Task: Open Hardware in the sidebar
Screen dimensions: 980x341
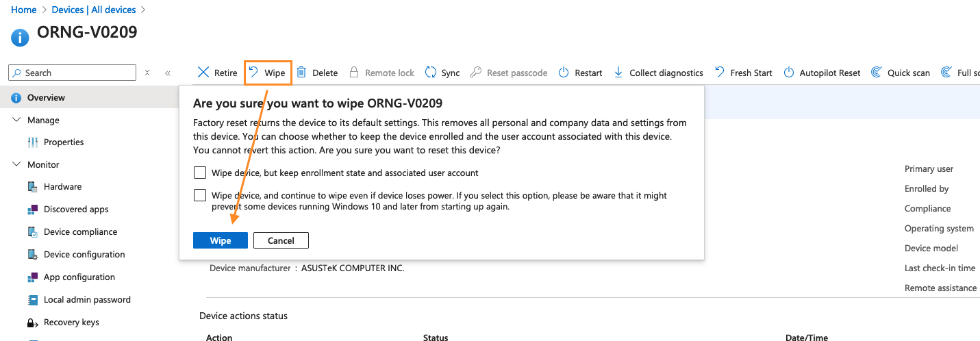Action: 62,186
